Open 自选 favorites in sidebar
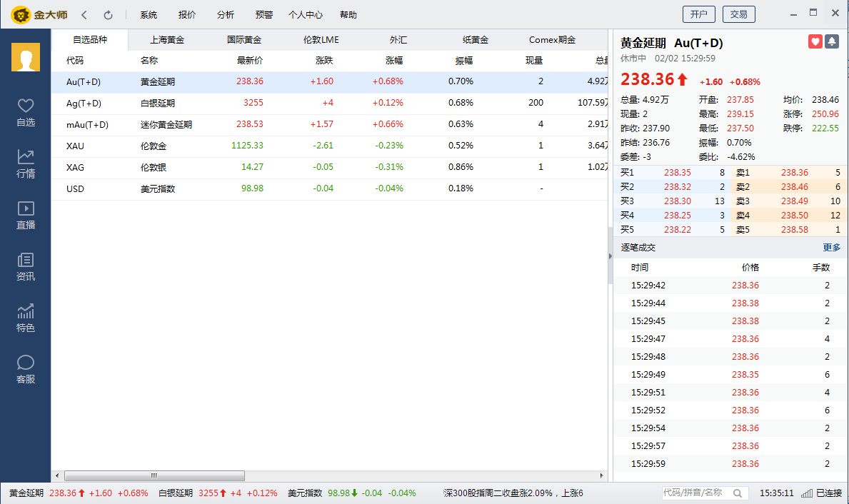The width and height of the screenshot is (849, 504). pyautogui.click(x=26, y=113)
